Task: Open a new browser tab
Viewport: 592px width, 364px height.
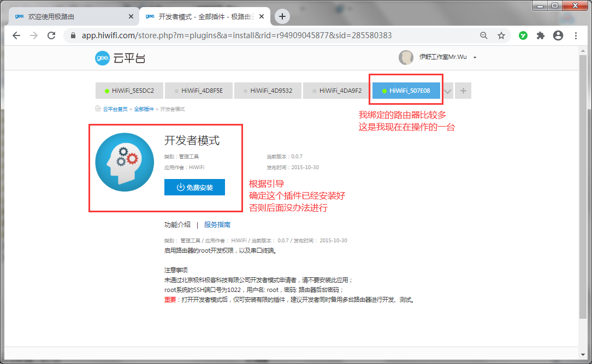Action: [282, 16]
